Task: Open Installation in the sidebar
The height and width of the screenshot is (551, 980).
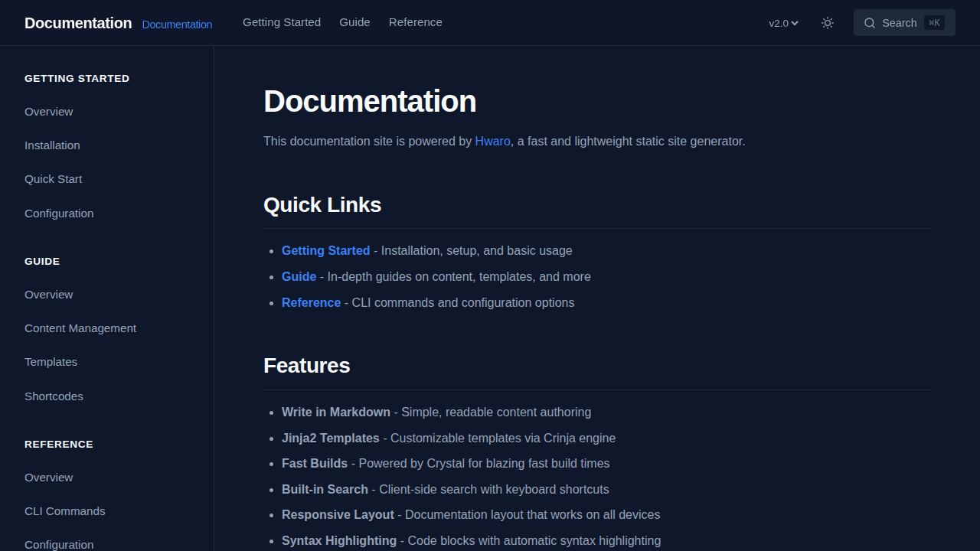Action: click(52, 145)
